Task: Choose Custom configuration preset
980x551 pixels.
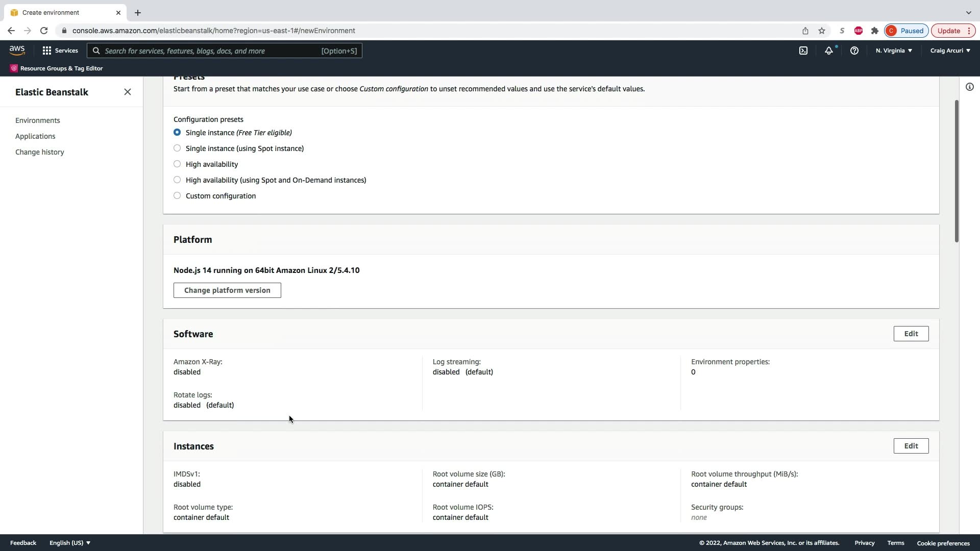Action: 177,196
